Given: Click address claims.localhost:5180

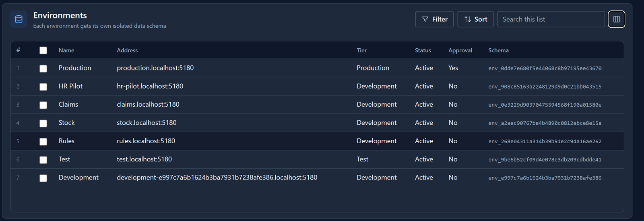Looking at the screenshot, I should click(x=148, y=104).
